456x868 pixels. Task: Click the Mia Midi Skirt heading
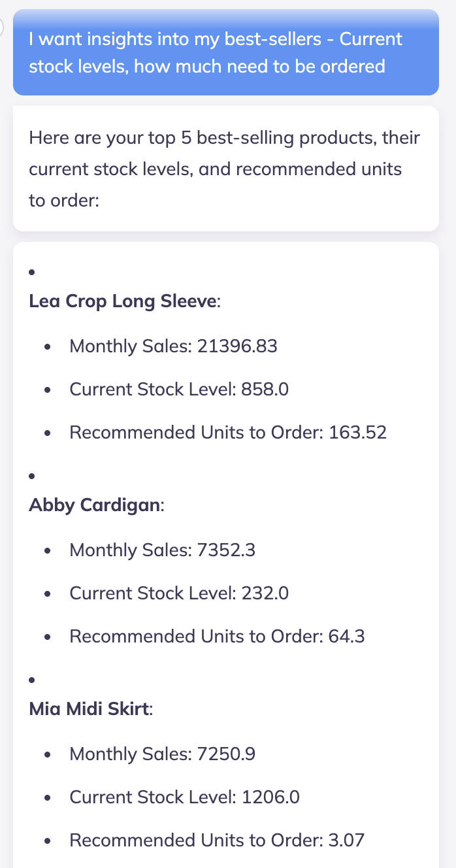tap(89, 709)
